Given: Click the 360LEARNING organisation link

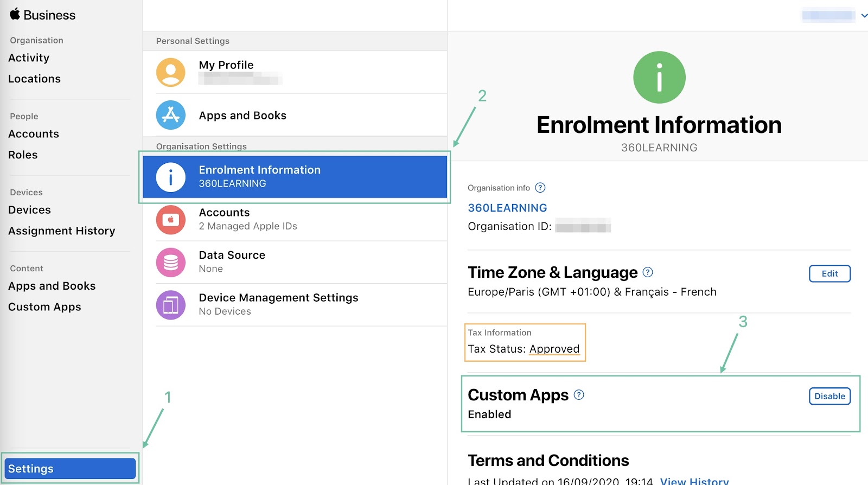Looking at the screenshot, I should point(507,208).
